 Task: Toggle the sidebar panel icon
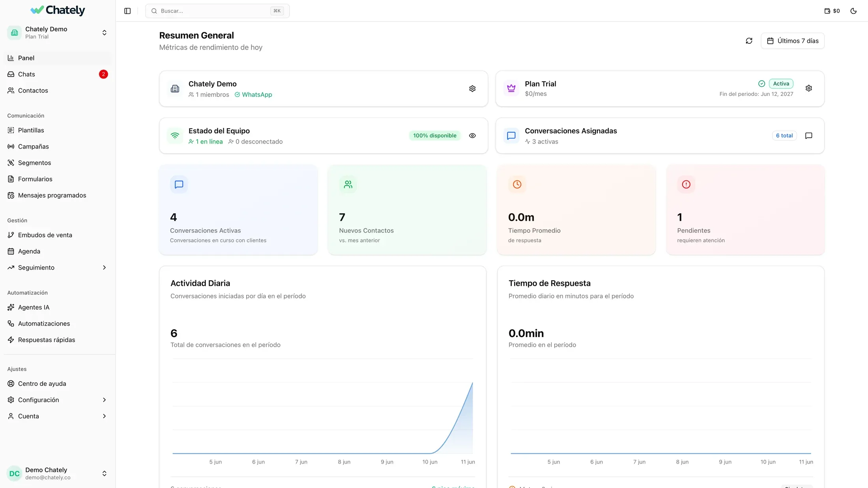pos(127,11)
